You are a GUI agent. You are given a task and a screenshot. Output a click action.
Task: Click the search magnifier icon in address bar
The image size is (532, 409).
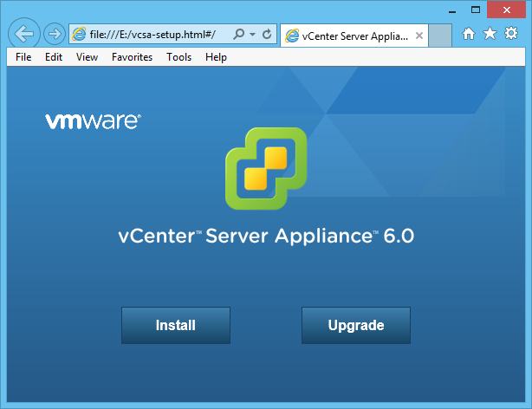(238, 34)
